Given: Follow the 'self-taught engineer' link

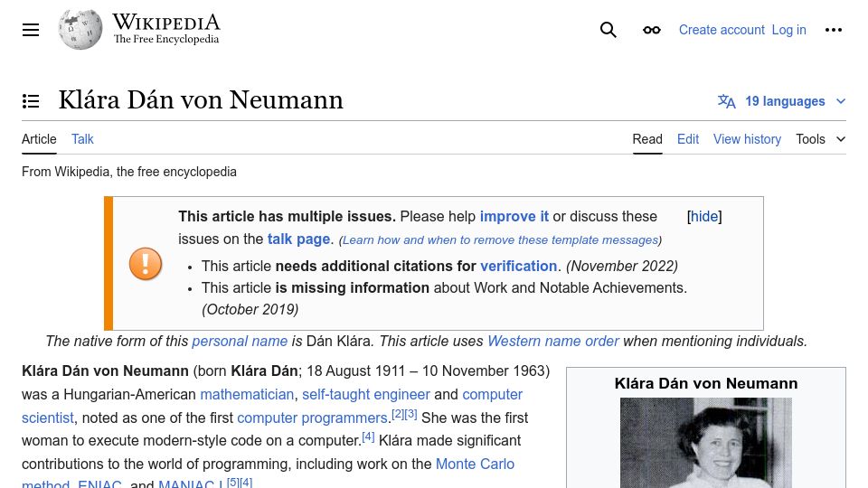Looking at the screenshot, I should [365, 395].
